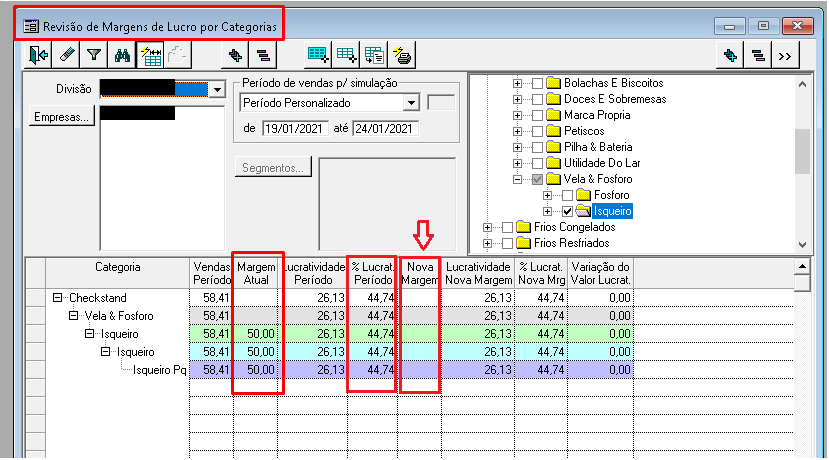Viewport: 829px width, 460px height.
Task: Click the Categoria column header
Action: (117, 273)
